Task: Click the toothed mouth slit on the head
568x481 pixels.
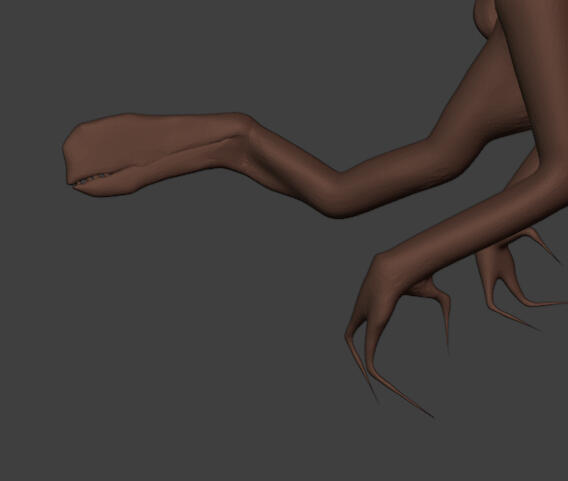Action: point(92,179)
